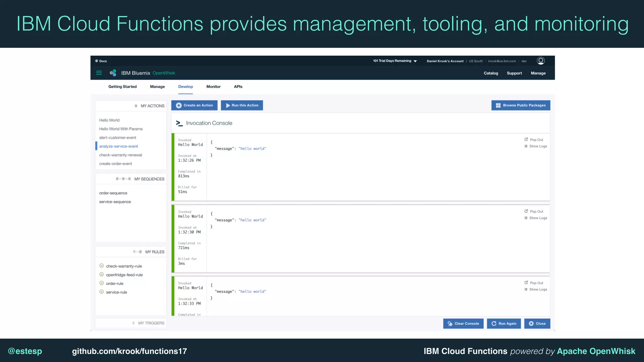Click the Docs help icon

pyautogui.click(x=97, y=61)
